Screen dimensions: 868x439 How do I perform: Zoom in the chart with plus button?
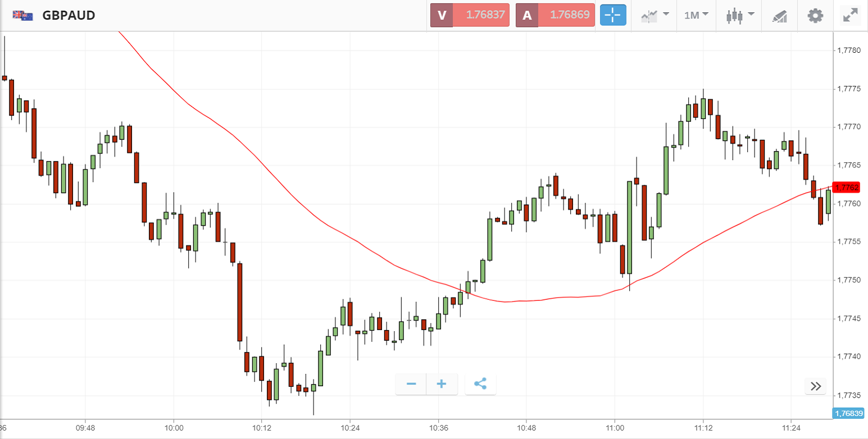(x=442, y=384)
